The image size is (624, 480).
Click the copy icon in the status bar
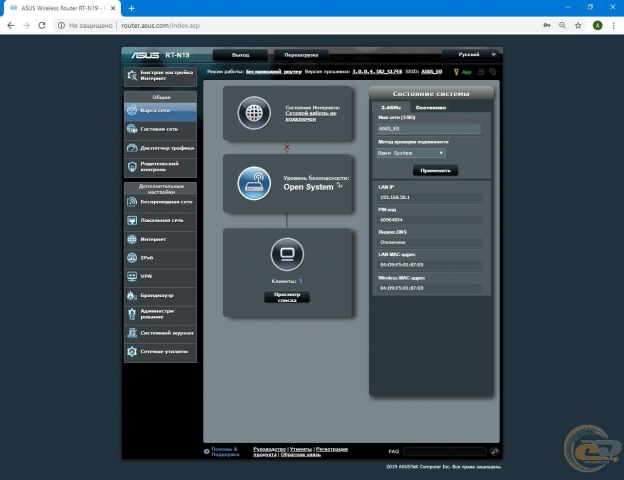[493, 72]
